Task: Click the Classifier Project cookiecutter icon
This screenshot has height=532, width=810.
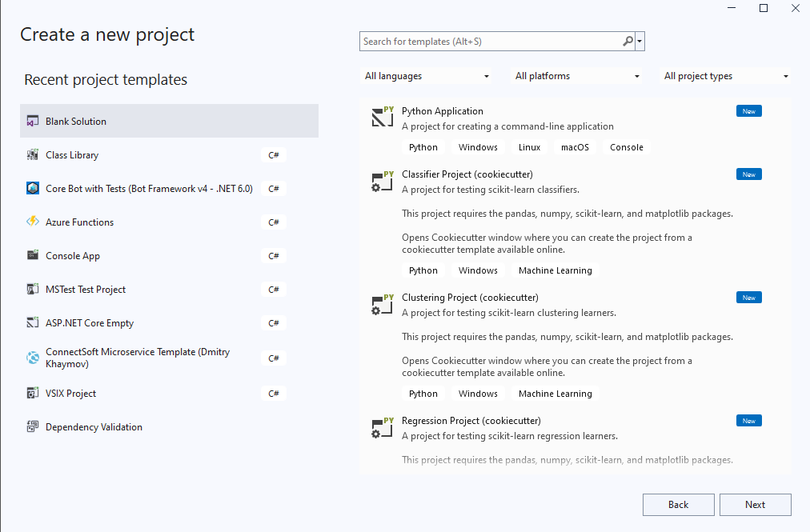Action: click(x=382, y=182)
